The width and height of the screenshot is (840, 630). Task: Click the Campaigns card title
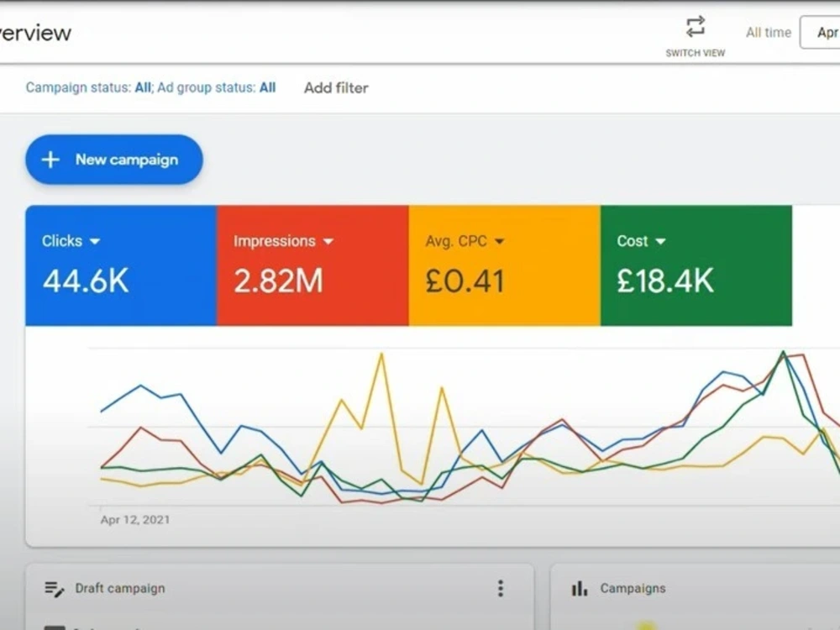coord(633,588)
